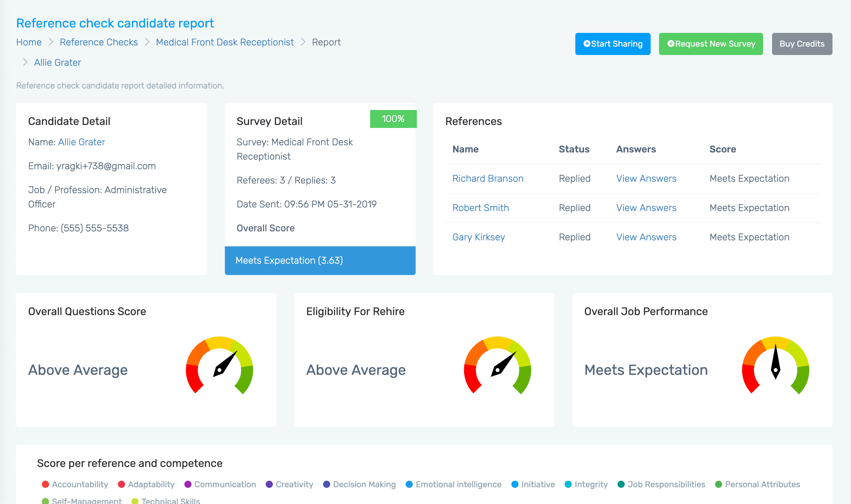The image size is (851, 504).
Task: Click the Meets Expectation (3.63) score bar
Action: (x=320, y=260)
